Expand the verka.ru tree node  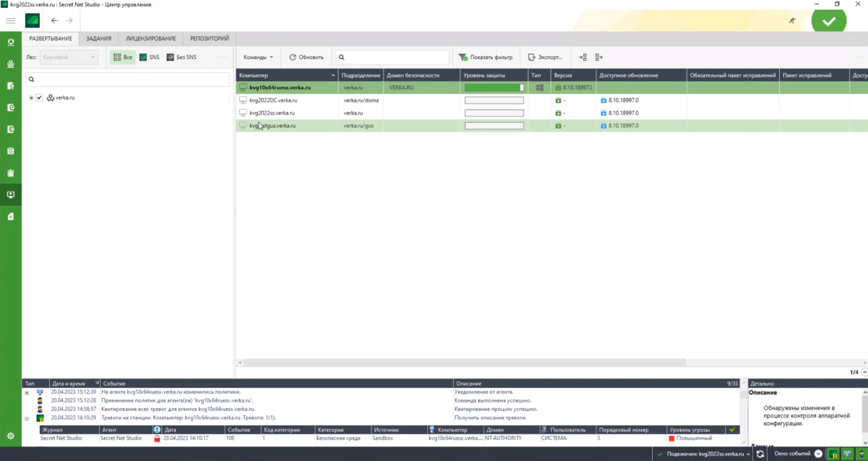(x=31, y=98)
